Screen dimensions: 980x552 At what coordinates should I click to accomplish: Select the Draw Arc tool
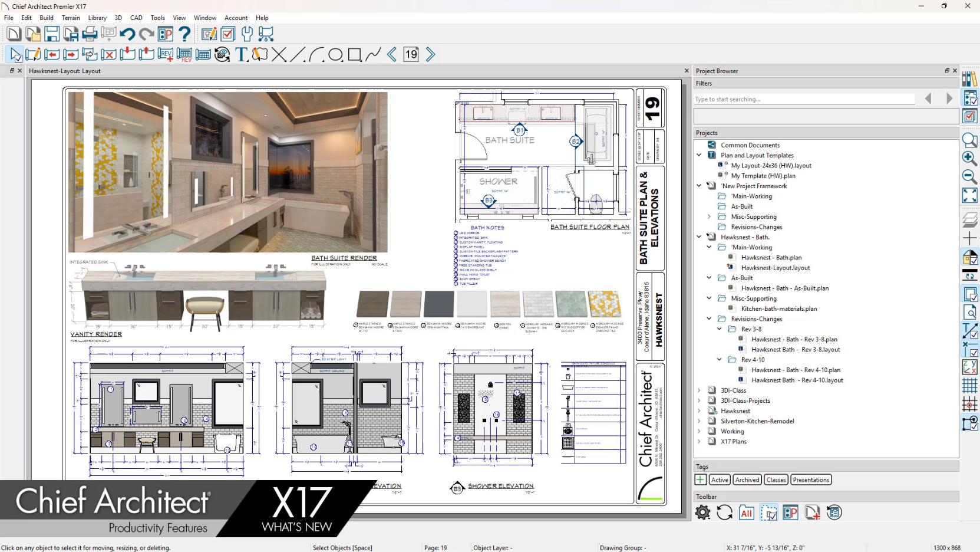point(316,55)
